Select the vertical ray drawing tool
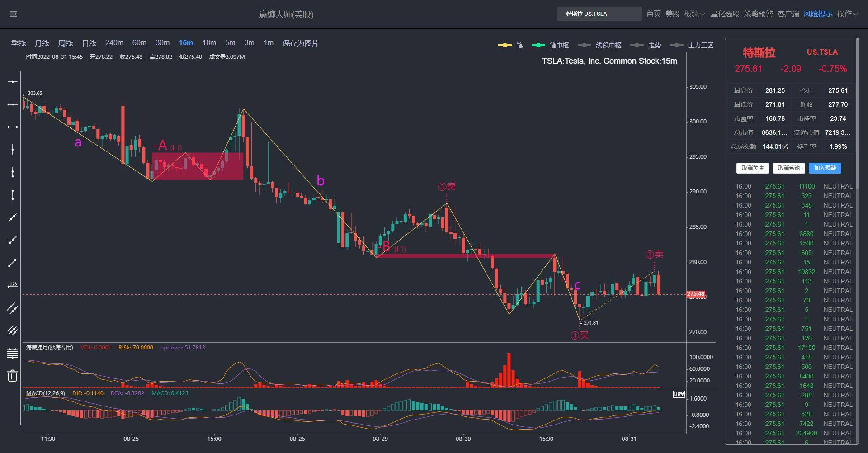Viewport: 868px width, 453px height. [13, 172]
